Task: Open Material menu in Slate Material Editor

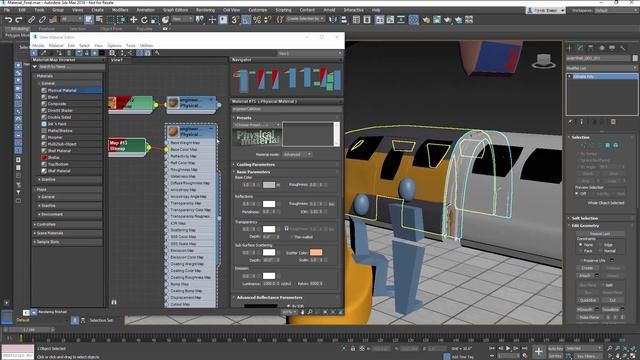Action: coord(56,45)
